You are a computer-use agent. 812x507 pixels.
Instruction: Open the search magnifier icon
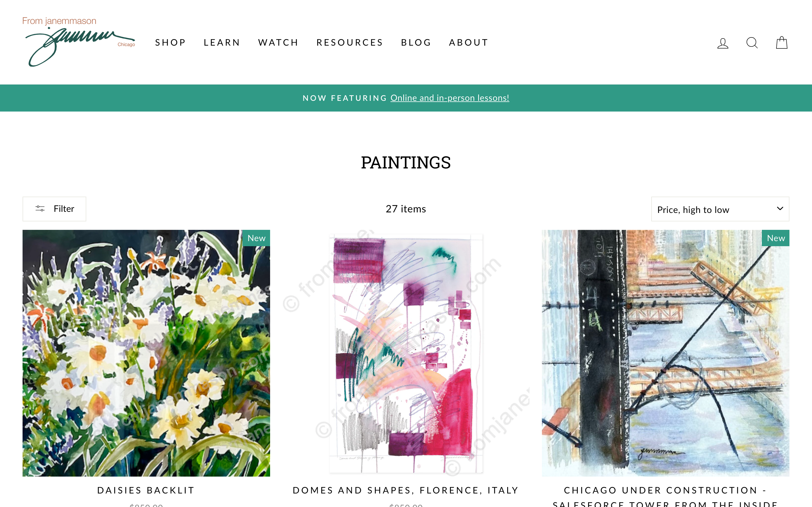(x=752, y=43)
